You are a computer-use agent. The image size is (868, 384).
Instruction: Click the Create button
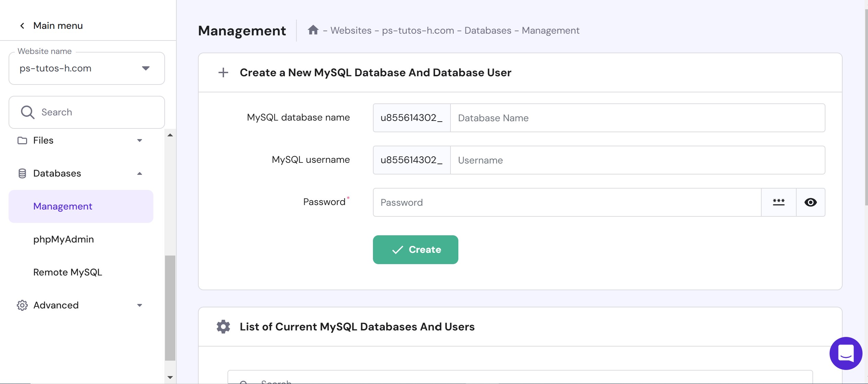point(415,250)
